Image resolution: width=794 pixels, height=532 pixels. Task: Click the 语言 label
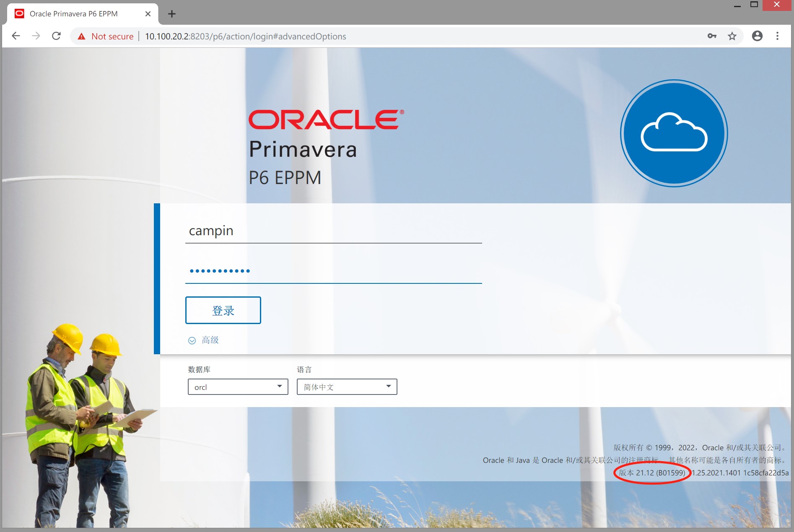[x=304, y=369]
